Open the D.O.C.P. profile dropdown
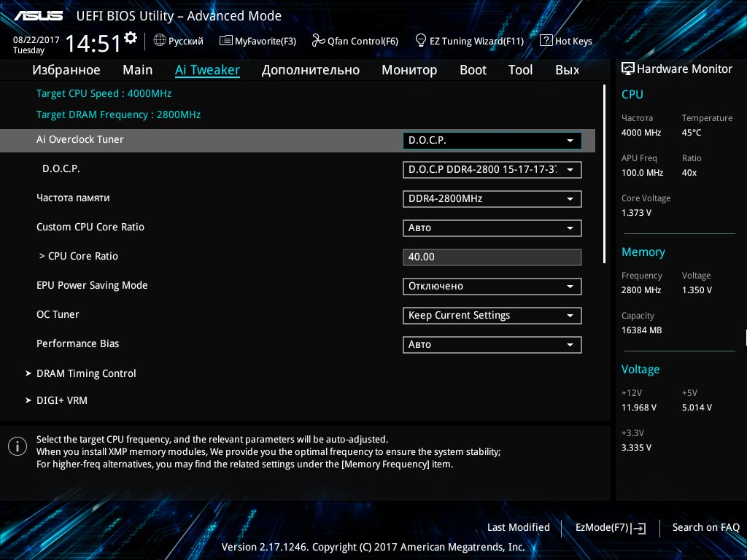 492,170
